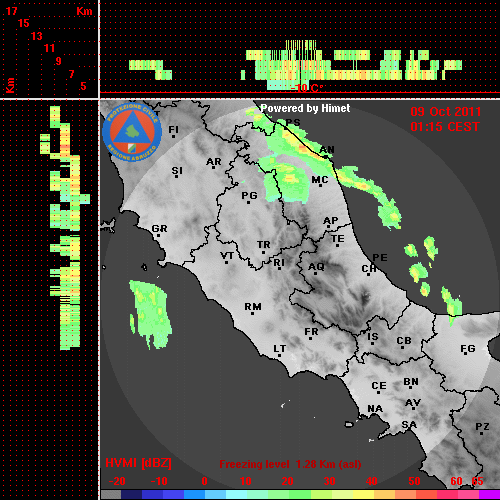Viewport: 500px width, 500px height.
Task: Click the '-20' dBZ scale value
Action: click(x=117, y=481)
